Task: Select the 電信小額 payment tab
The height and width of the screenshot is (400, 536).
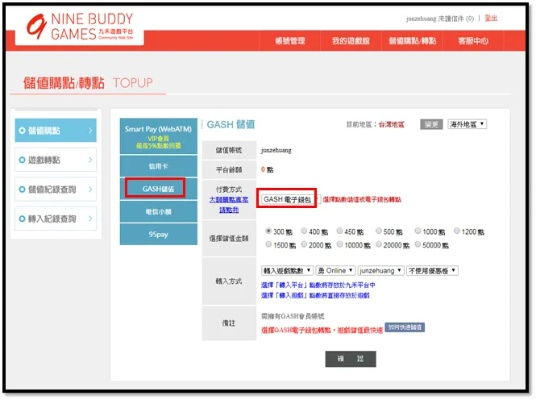Action: click(158, 212)
